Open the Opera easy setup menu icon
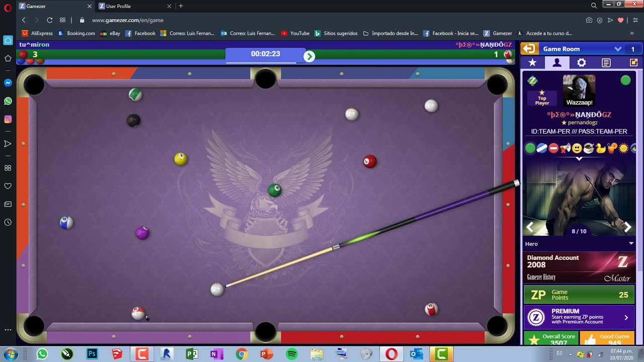Screen dimensions: 644x362 point(635,20)
